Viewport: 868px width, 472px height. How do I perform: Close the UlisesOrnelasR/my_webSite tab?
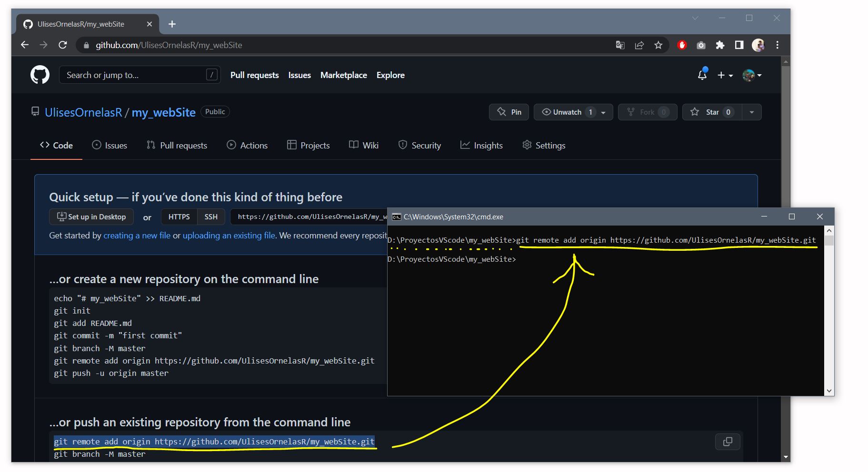150,24
